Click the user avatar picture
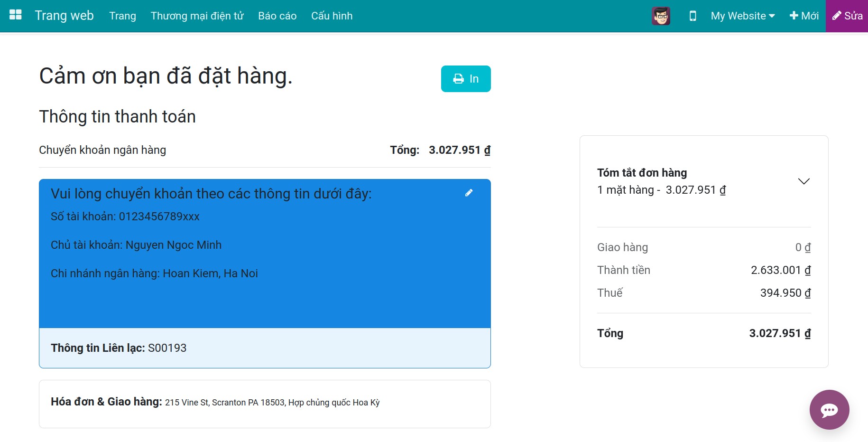This screenshot has height=442, width=868. tap(661, 16)
